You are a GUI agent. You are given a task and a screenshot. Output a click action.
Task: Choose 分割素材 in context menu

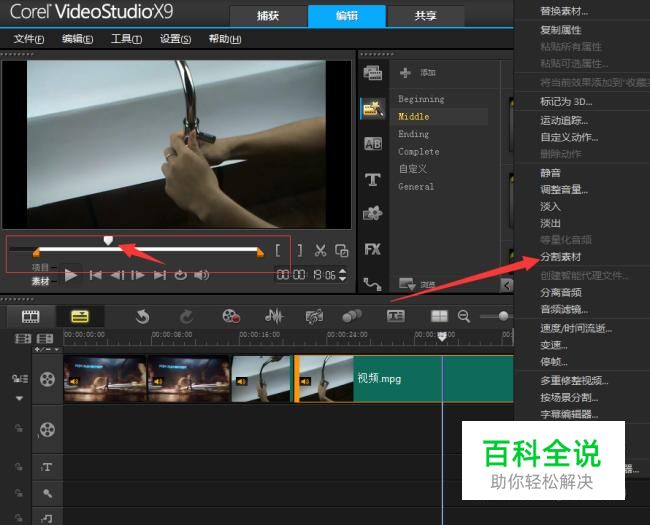(x=560, y=257)
